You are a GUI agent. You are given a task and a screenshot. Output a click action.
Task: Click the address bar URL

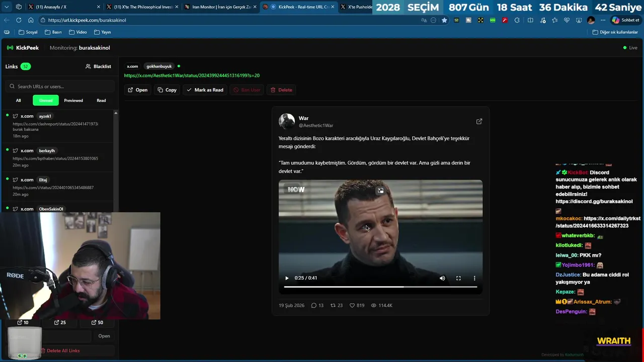(87, 20)
